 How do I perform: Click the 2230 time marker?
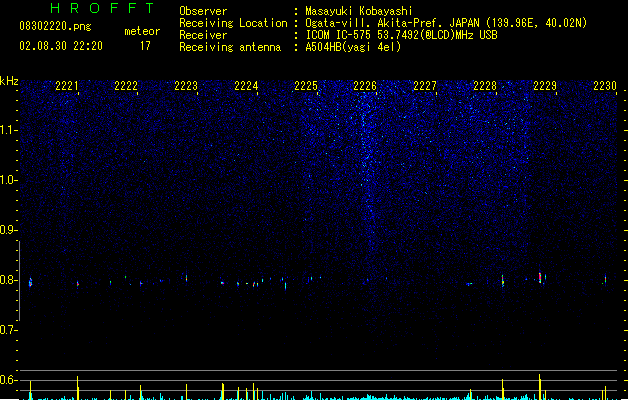coord(605,86)
